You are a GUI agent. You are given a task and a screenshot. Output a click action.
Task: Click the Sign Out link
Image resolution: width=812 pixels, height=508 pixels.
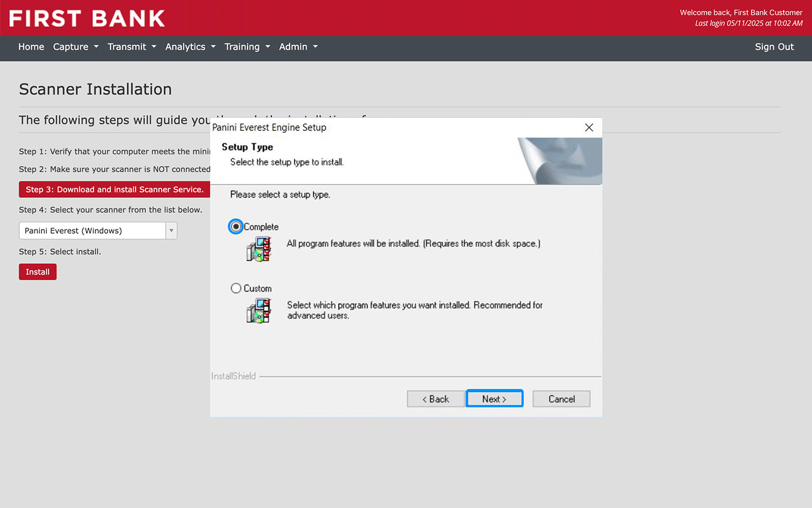774,47
